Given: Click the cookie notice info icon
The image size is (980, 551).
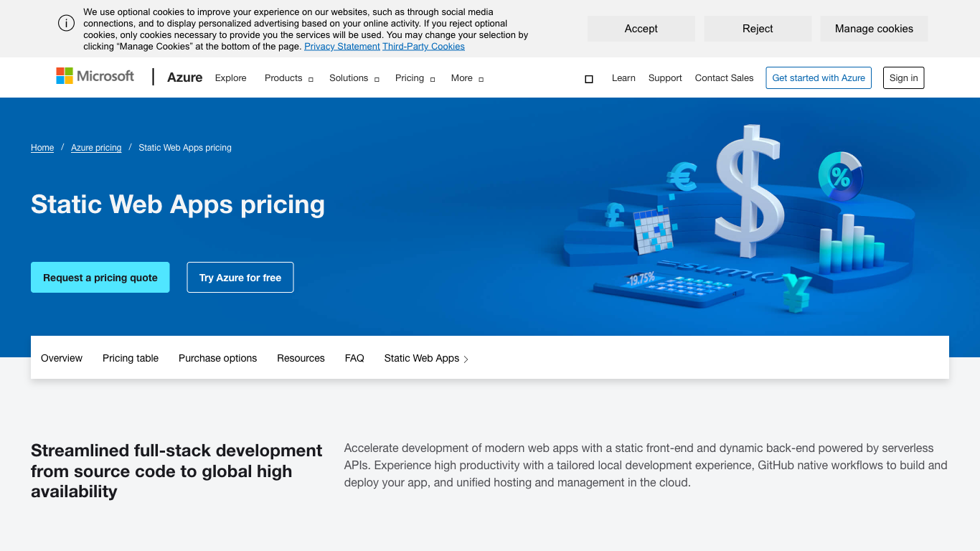Looking at the screenshot, I should (x=67, y=23).
